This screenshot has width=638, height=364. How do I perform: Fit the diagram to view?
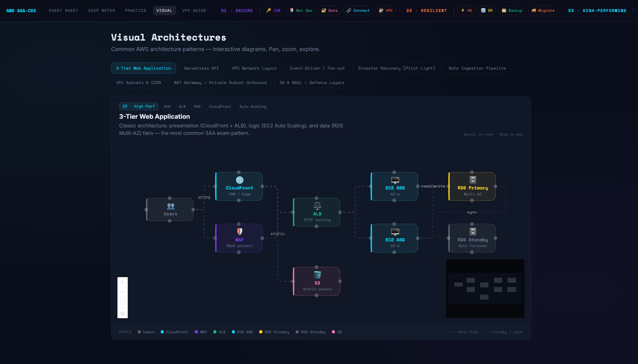click(122, 303)
